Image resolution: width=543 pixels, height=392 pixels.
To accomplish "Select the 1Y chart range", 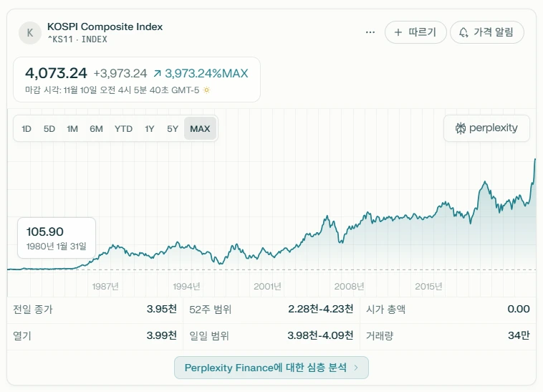I will pos(150,129).
